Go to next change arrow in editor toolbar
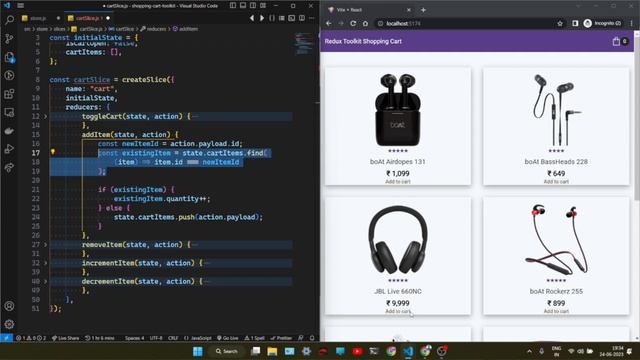Viewport: 640px width, 360px height. [x=262, y=18]
